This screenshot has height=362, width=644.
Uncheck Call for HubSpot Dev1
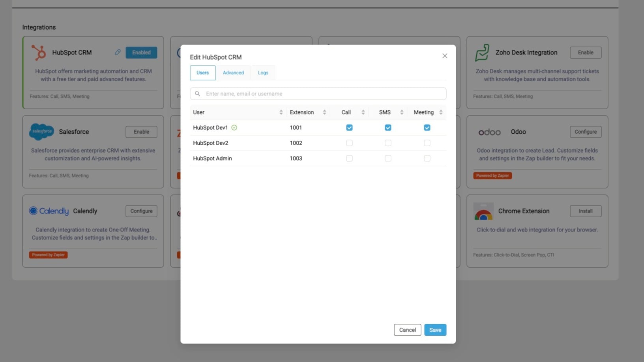[349, 128]
